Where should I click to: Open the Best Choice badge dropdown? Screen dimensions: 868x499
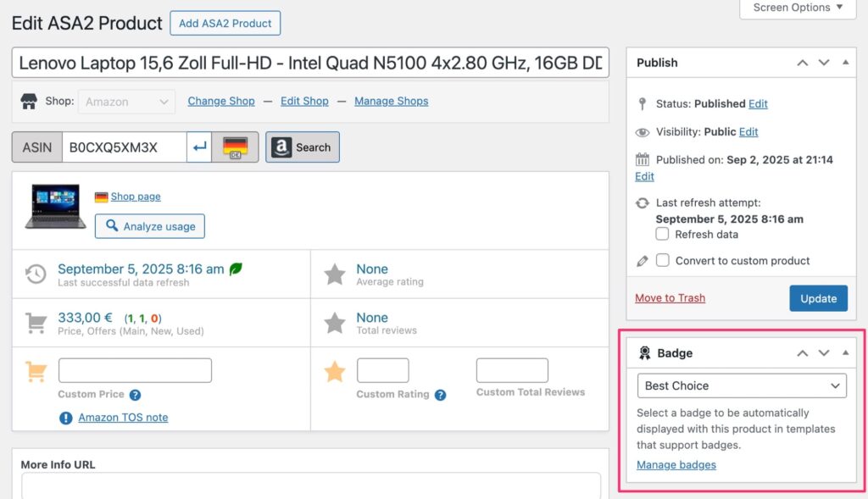(x=742, y=386)
